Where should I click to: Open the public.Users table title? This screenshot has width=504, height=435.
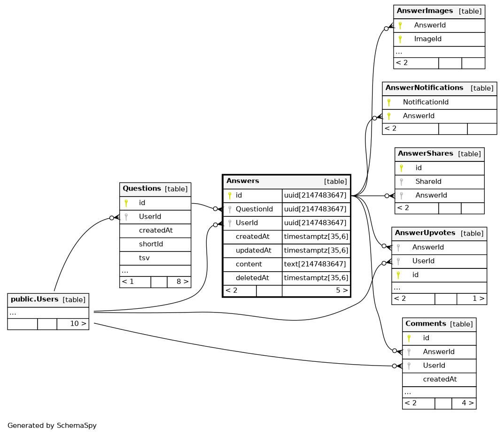click(35, 299)
